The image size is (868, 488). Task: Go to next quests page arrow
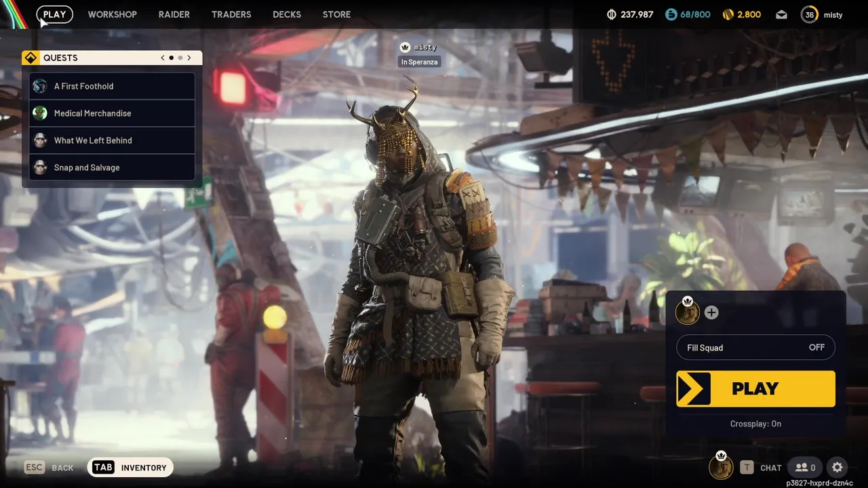pos(189,58)
